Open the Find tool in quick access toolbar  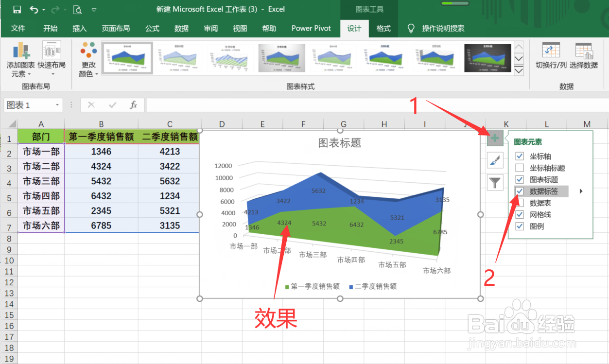point(78,9)
